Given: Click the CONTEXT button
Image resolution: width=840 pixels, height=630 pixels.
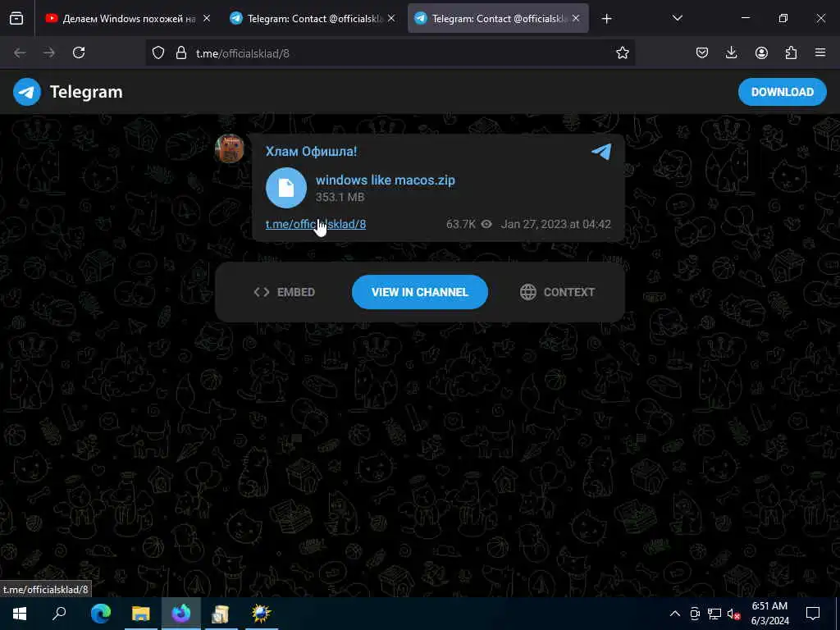Looking at the screenshot, I should point(557,292).
